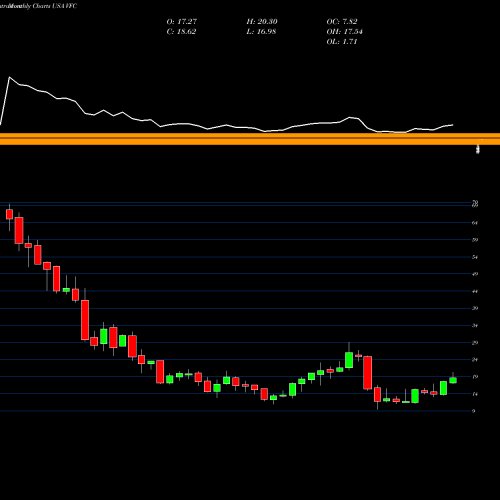Click the 34 price axis label
This screenshot has height=500, width=500.
tap(475, 326)
